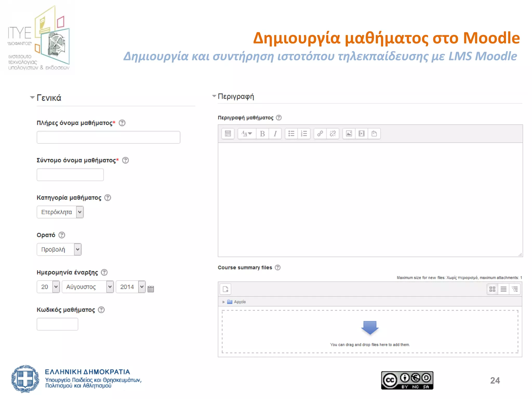Insert media file in the editor

362,134
